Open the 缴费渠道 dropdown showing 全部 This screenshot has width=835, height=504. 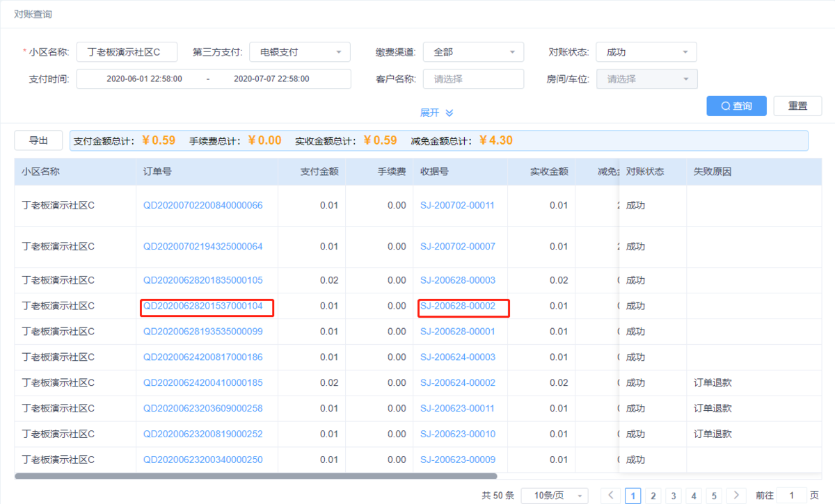pyautogui.click(x=473, y=51)
